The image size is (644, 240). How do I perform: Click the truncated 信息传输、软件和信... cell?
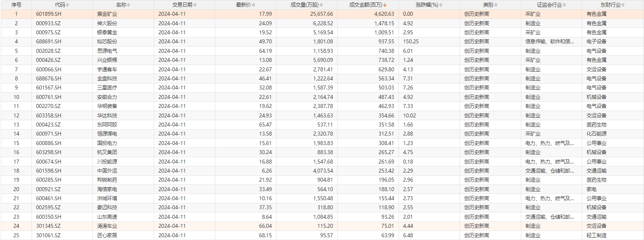coord(550,41)
